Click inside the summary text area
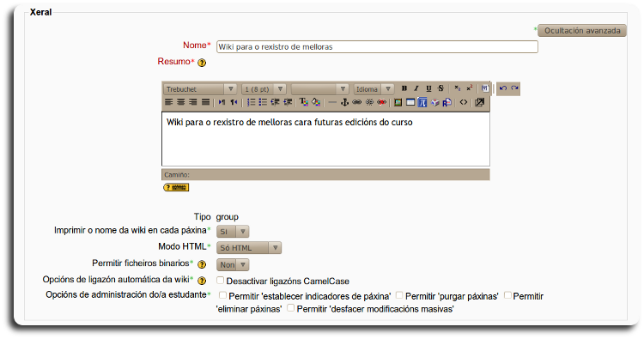 325,139
